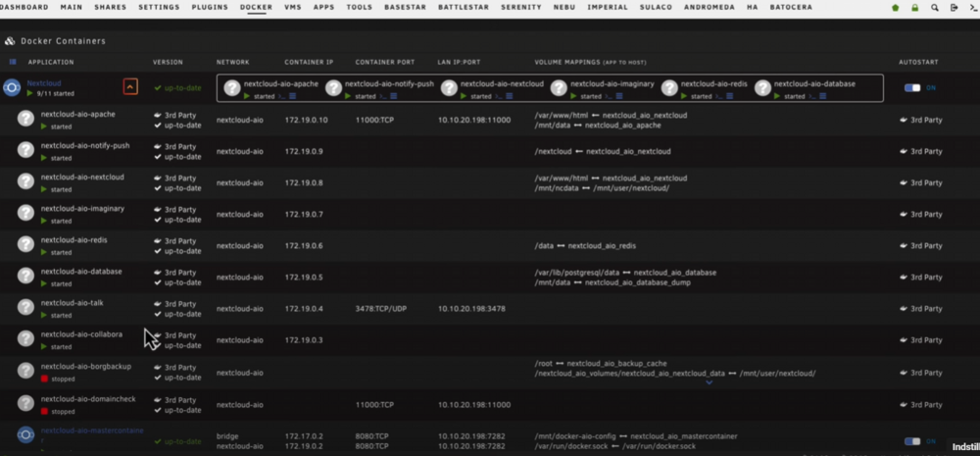Click /data nextcloud_aio_redis mapping
The width and height of the screenshot is (980, 456).
click(585, 246)
